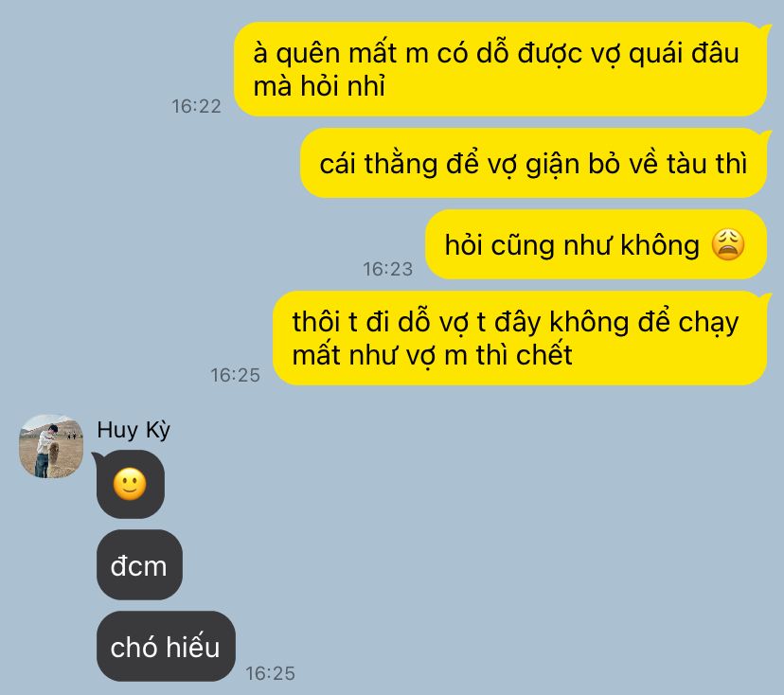Click the word "chết" in yellow message

pyautogui.click(x=544, y=355)
